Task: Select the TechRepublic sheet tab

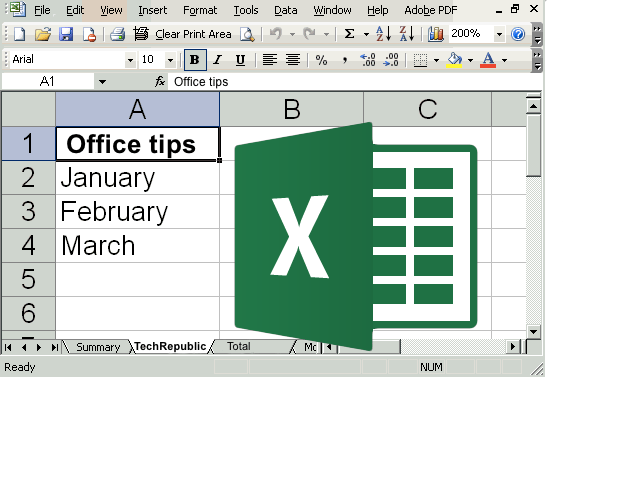Action: 170,346
